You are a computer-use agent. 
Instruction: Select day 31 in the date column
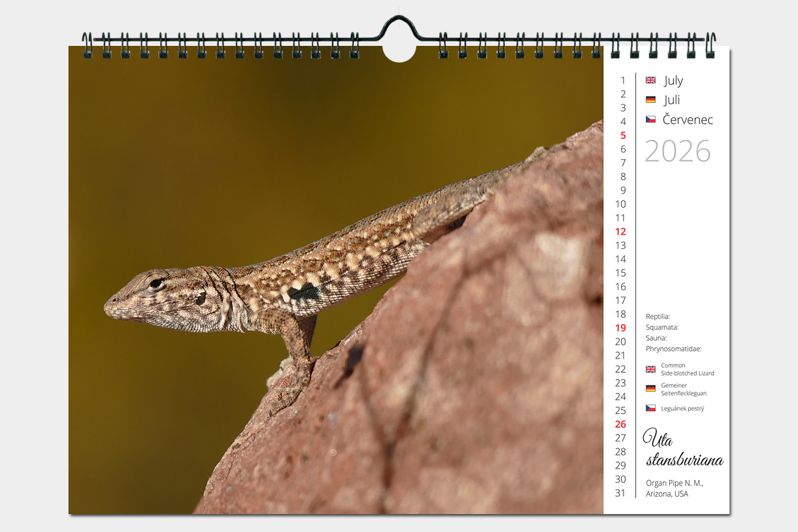(620, 493)
